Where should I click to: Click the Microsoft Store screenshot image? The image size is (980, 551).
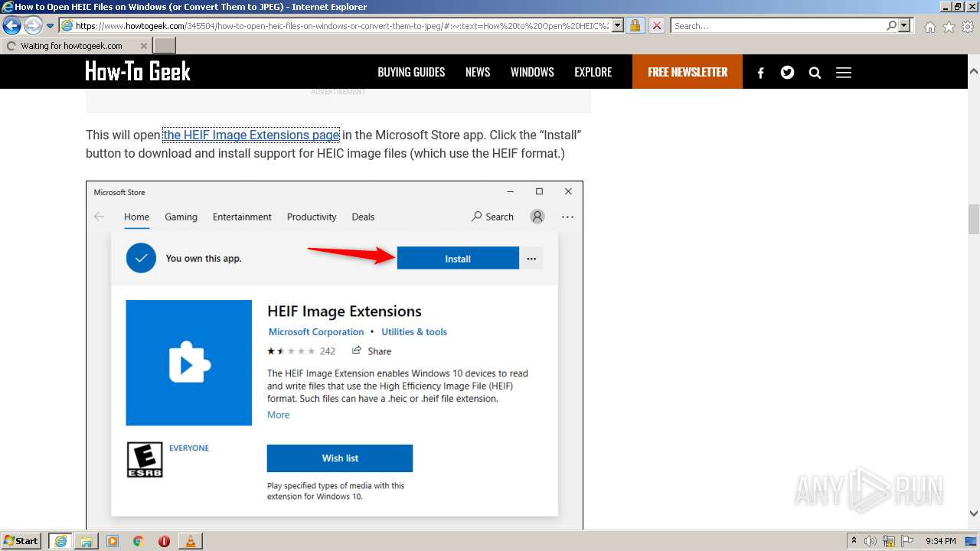(x=335, y=355)
